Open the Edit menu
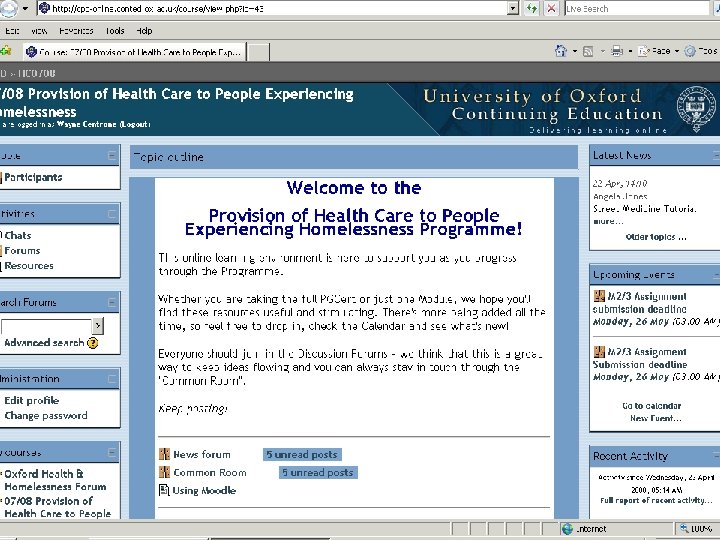720x540 pixels. (x=12, y=31)
